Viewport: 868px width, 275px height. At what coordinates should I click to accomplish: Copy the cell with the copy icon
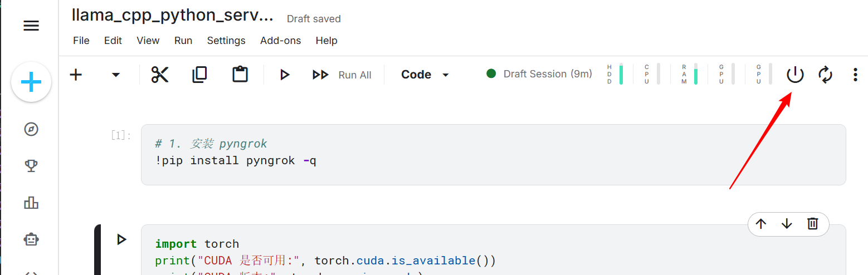pos(199,75)
